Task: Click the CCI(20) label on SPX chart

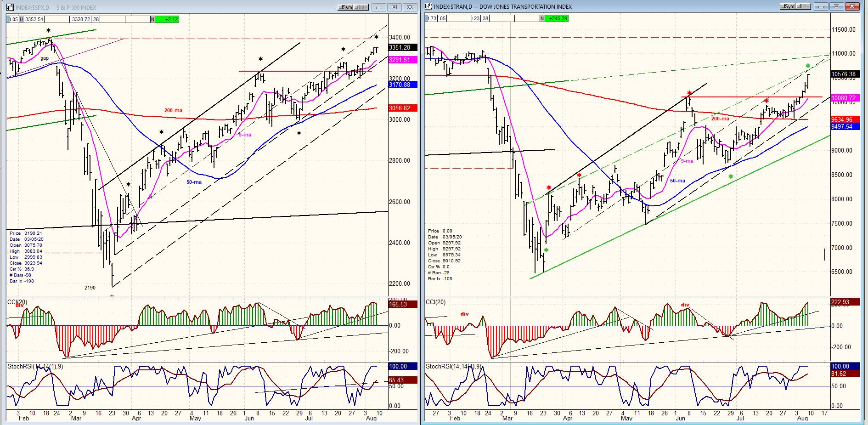Action: click(17, 302)
